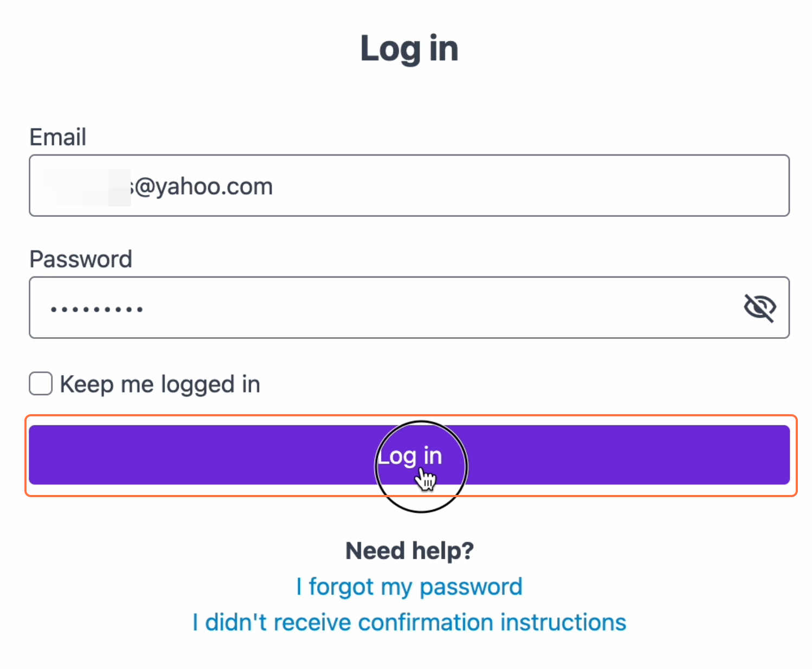The height and width of the screenshot is (669, 812).
Task: Tick the Keep me logged in checkbox
Action: pyautogui.click(x=41, y=384)
